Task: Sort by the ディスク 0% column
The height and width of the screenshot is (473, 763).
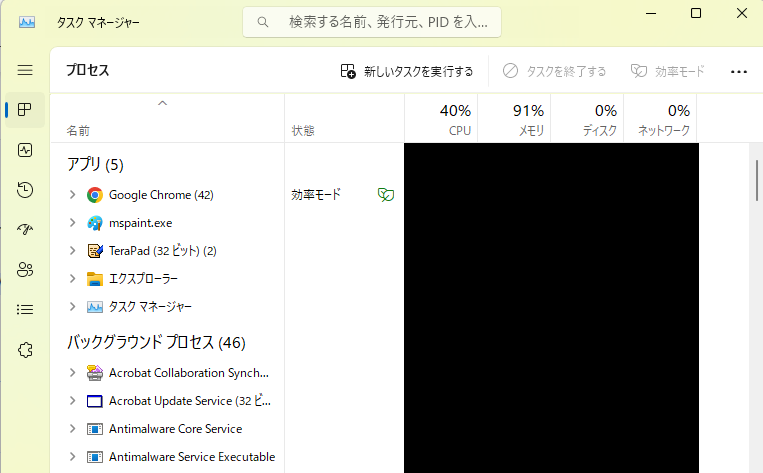Action: pos(587,118)
